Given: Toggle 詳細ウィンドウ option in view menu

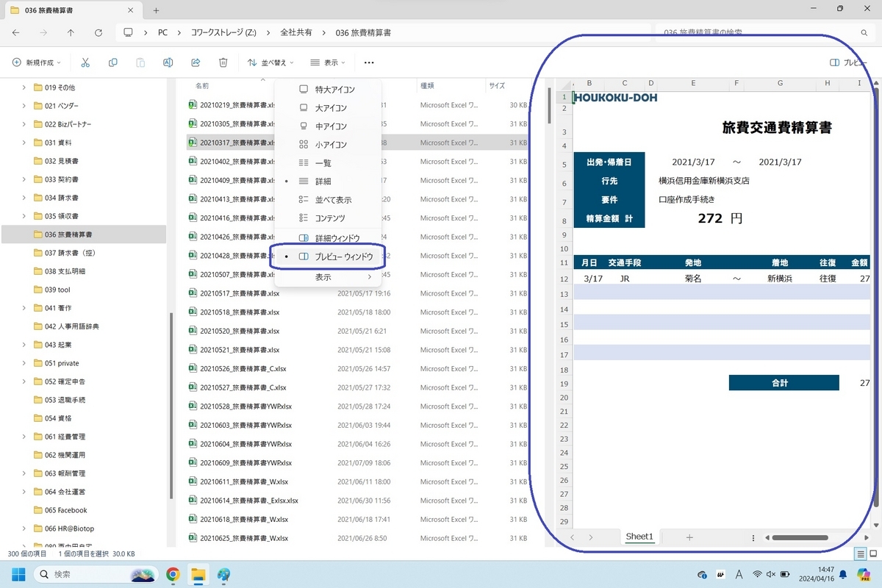Looking at the screenshot, I should point(328,238).
